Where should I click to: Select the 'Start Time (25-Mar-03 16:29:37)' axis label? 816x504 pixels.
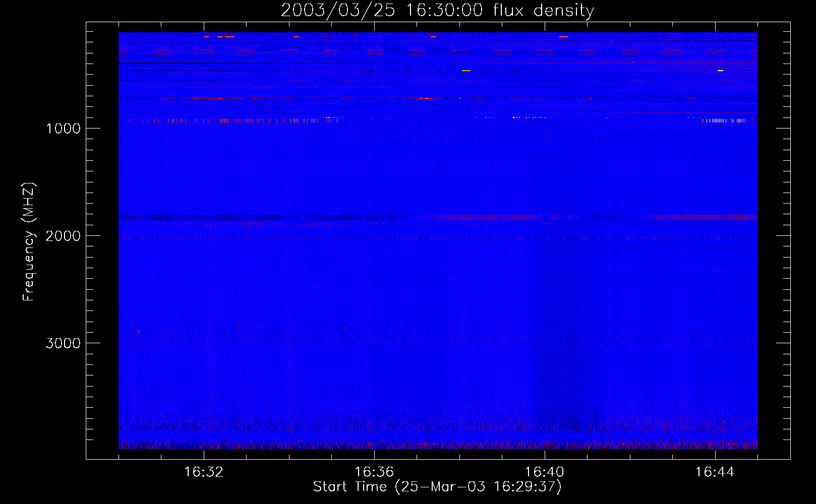pos(437,487)
